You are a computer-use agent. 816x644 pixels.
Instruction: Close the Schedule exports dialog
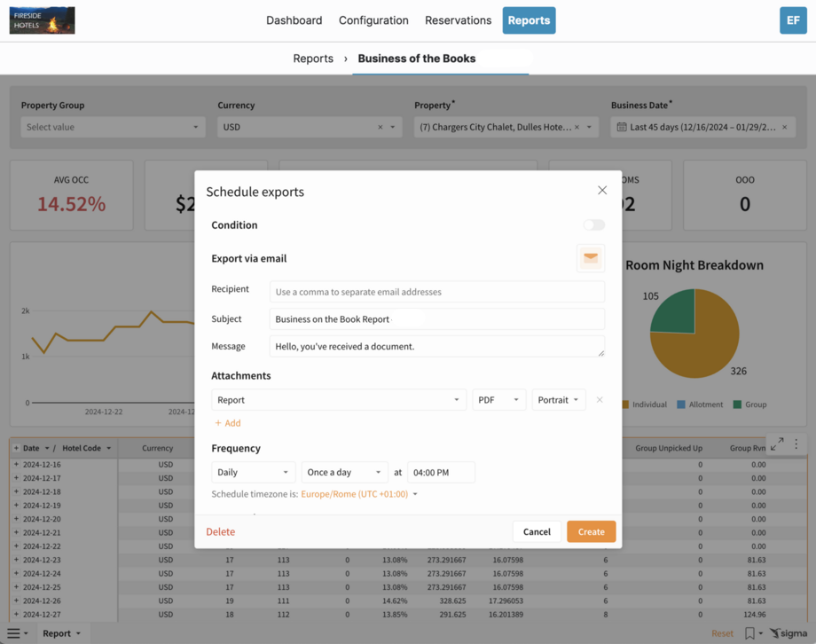click(602, 191)
